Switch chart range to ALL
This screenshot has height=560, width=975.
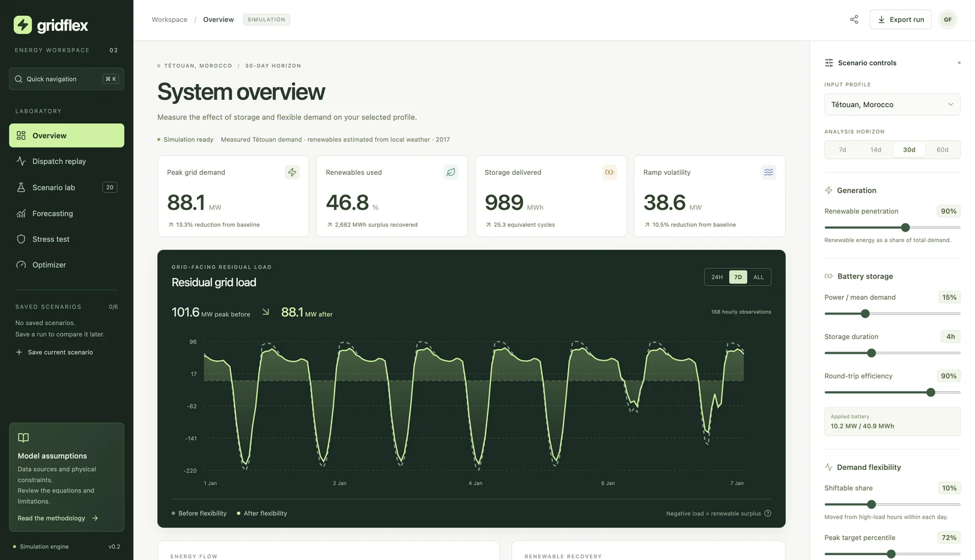pos(758,277)
